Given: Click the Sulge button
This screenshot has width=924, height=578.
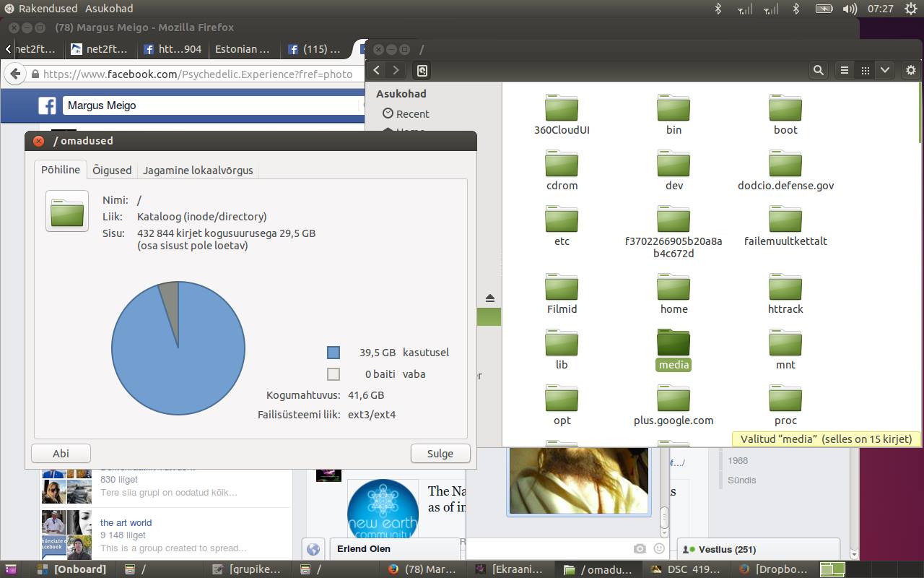Looking at the screenshot, I should coord(440,453).
